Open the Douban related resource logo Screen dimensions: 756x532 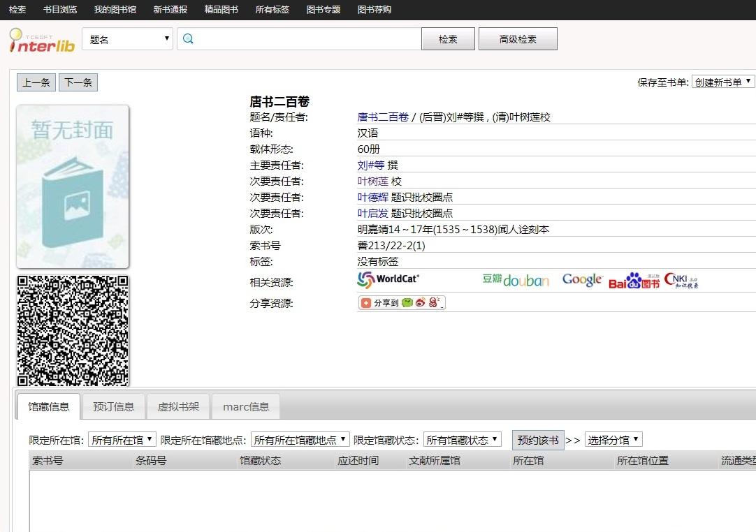pos(516,280)
